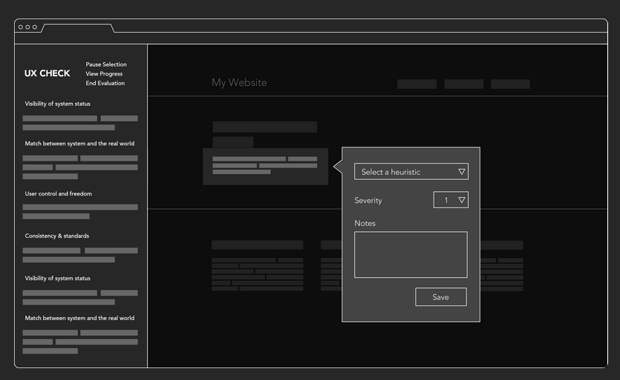Open the Select a heuristic dropdown
Viewport: 620px width, 380px height.
click(411, 172)
